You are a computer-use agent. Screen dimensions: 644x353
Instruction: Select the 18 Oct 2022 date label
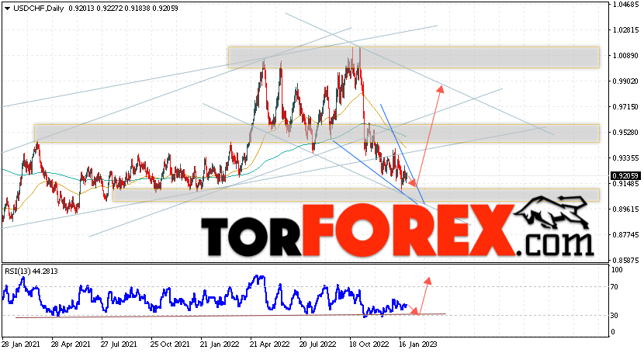tap(369, 344)
